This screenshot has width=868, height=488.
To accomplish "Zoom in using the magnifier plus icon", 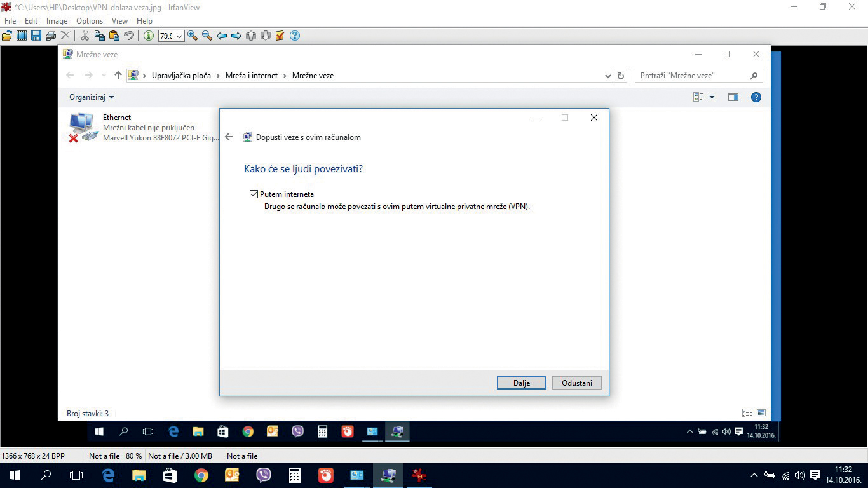I will (193, 36).
